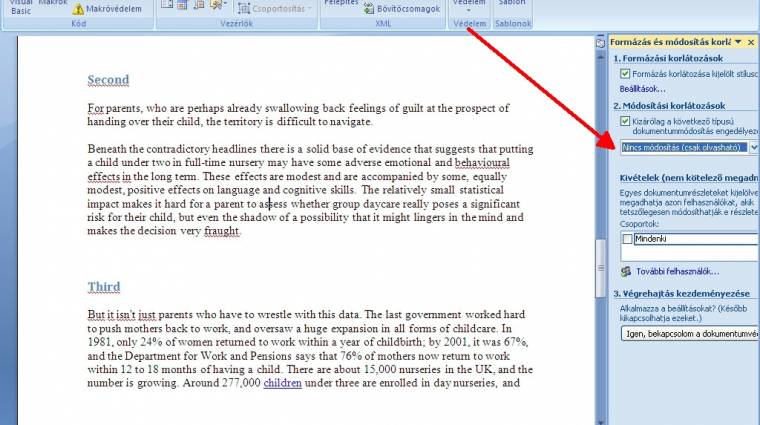Click the legacy tools icon in Vezérlők
760x425 pixels.
(x=217, y=5)
